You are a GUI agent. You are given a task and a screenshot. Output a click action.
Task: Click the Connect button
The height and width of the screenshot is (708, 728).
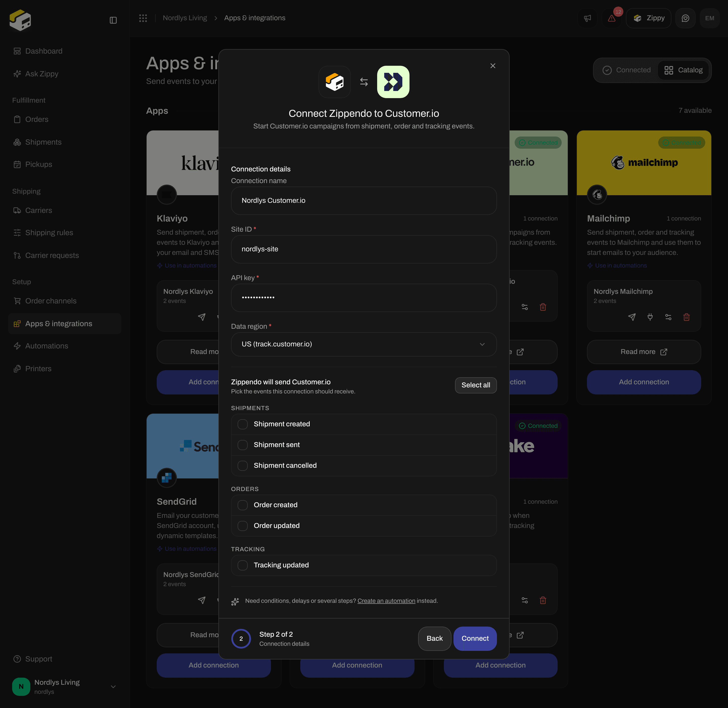tap(475, 638)
